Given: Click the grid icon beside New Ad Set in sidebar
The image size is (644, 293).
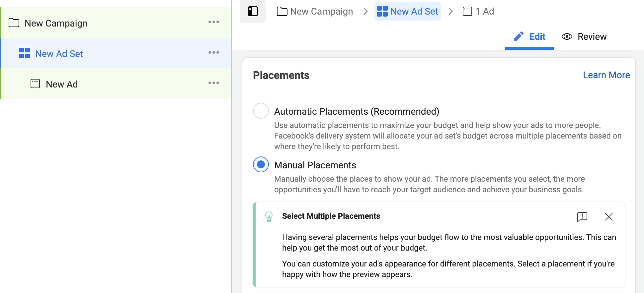Looking at the screenshot, I should pos(25,53).
